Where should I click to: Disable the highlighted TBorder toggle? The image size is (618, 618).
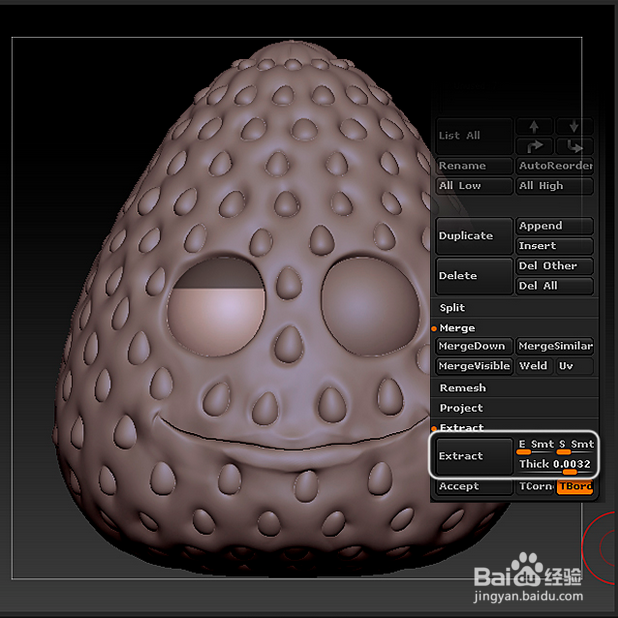pyautogui.click(x=575, y=487)
